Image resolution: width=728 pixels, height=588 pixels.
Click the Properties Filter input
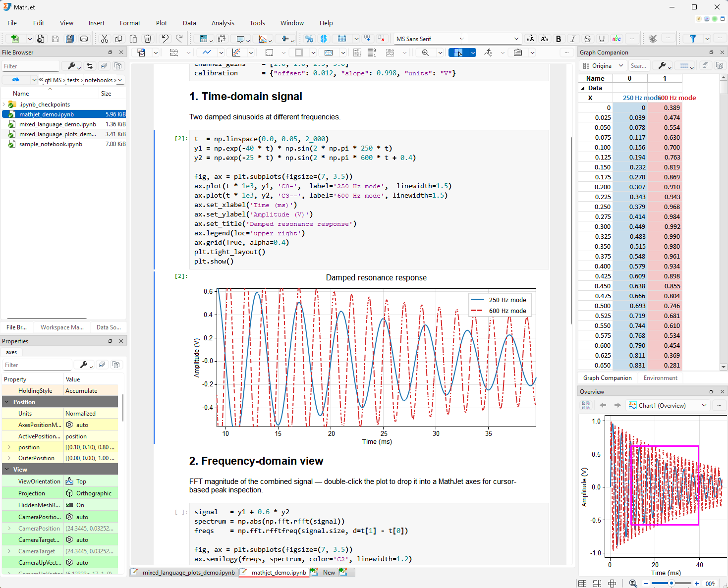click(37, 365)
